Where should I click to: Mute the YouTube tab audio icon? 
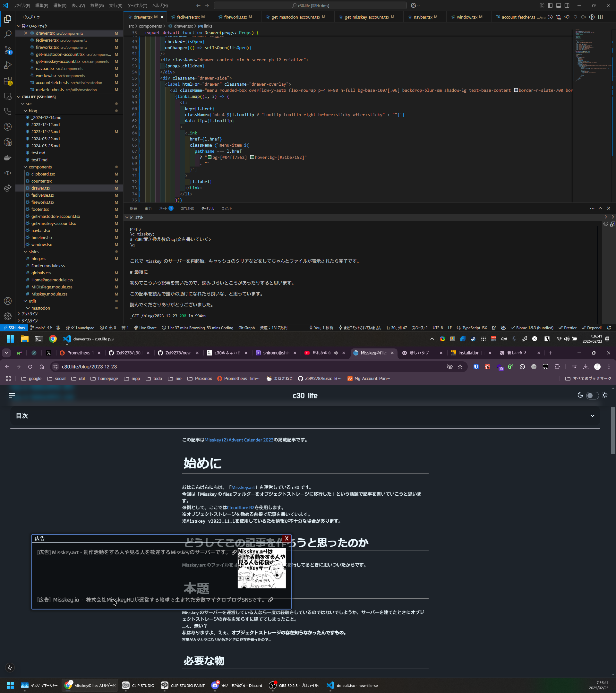(336, 353)
